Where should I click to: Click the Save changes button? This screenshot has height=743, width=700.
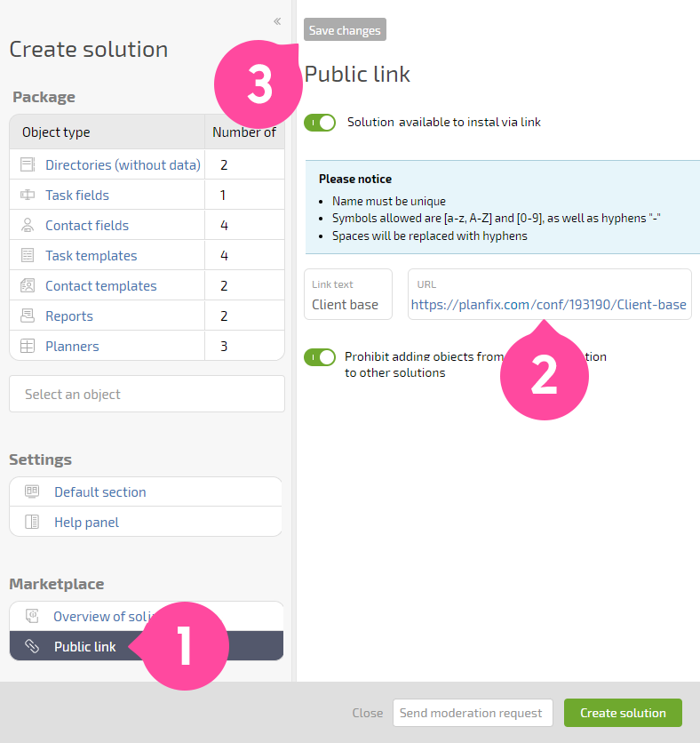click(x=345, y=30)
